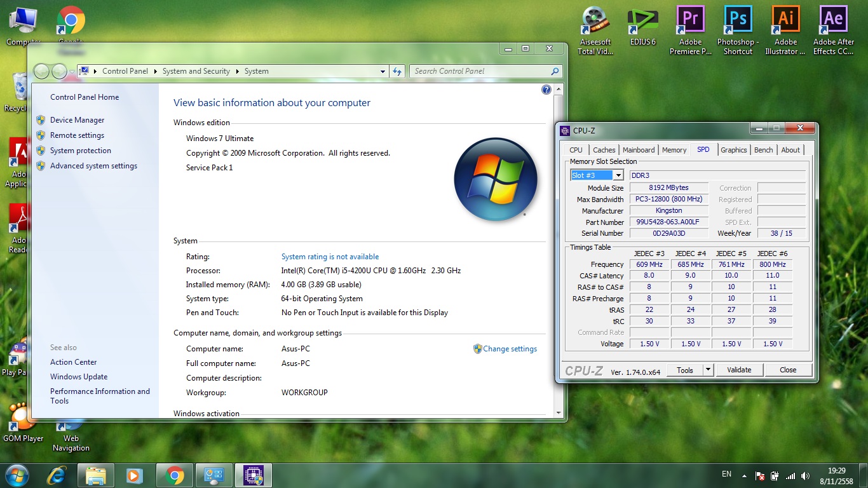868x488 pixels.
Task: Click volume icon in system tray
Action: point(806,475)
